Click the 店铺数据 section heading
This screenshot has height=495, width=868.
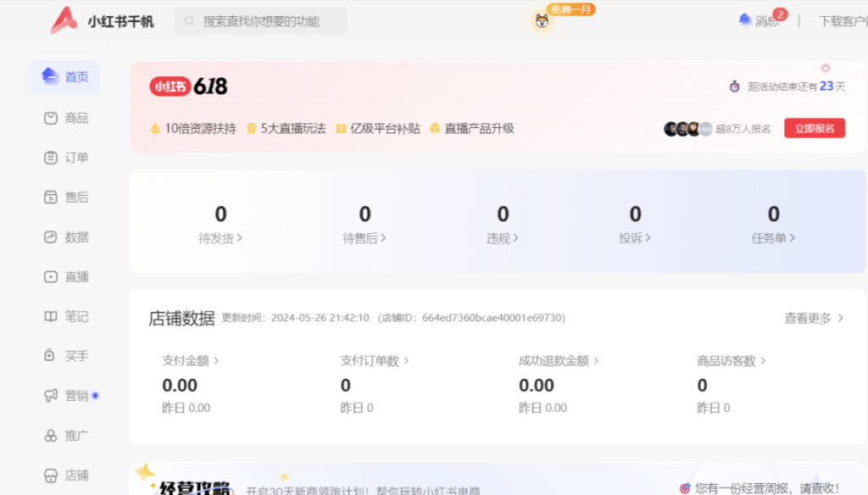pos(181,319)
